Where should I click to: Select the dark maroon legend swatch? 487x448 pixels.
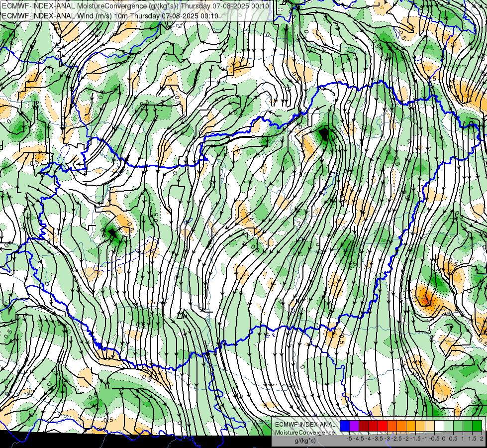(364, 426)
